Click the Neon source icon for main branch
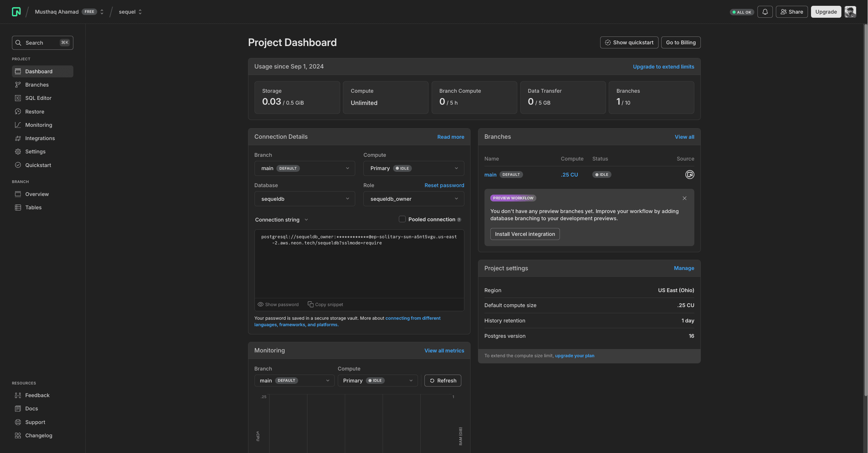 pos(690,175)
